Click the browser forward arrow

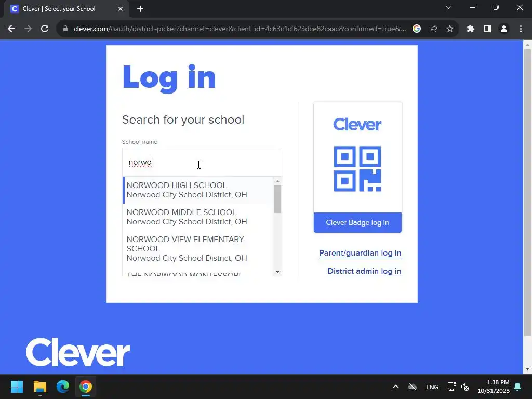pos(28,29)
